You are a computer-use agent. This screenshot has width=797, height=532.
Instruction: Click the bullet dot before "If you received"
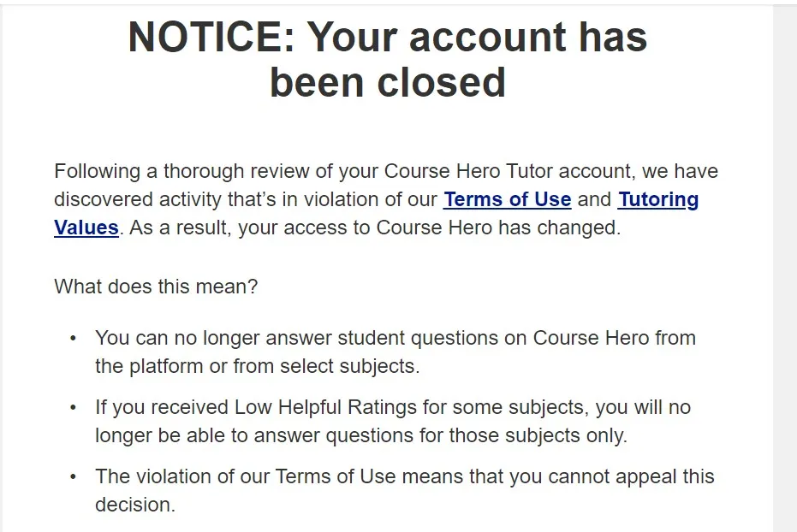coord(74,408)
